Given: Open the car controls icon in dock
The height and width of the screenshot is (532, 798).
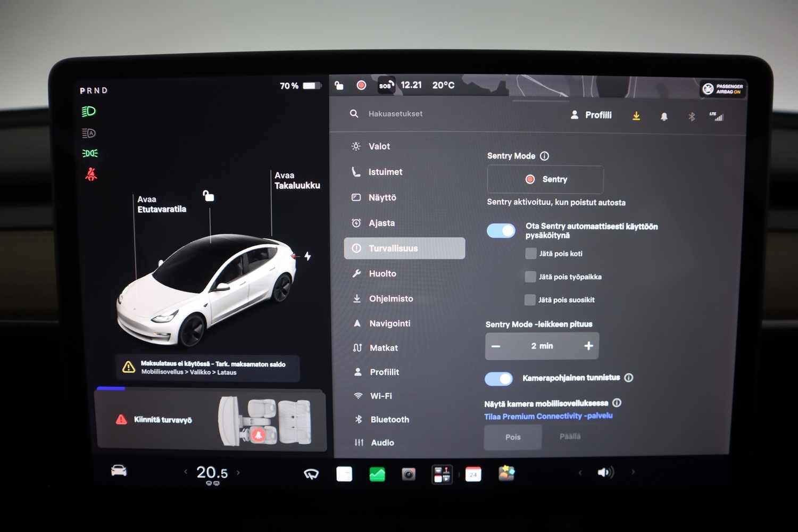Looking at the screenshot, I should pos(119,470).
